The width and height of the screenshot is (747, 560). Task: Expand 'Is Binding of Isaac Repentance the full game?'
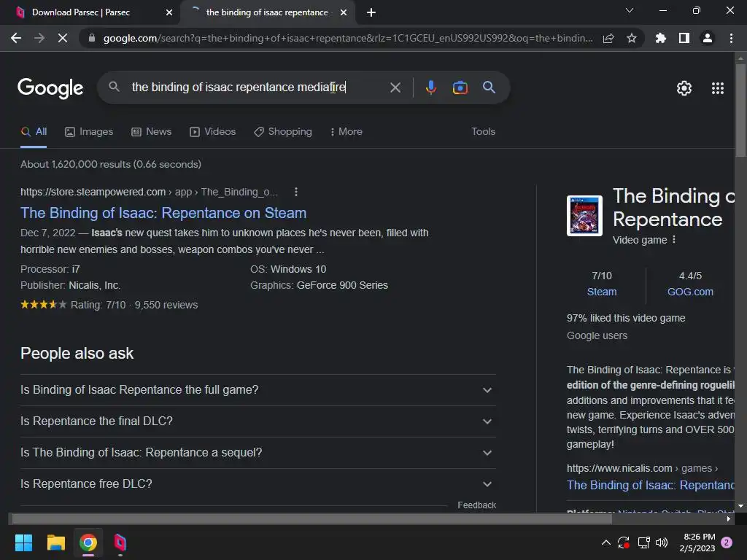pos(258,390)
